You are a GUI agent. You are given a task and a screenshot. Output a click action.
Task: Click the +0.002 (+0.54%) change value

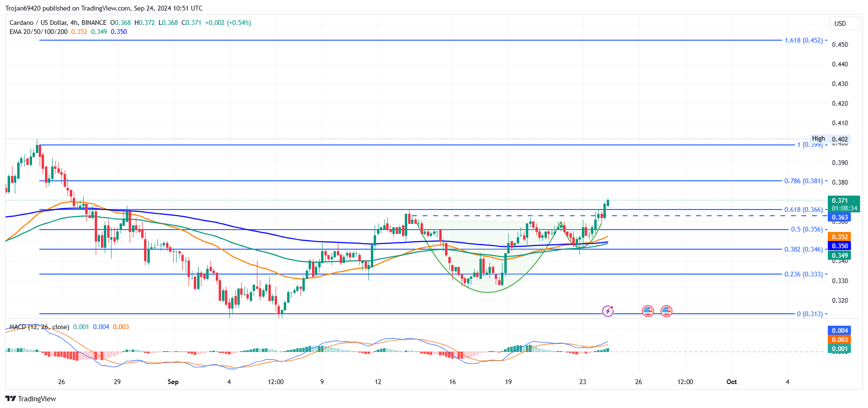pos(228,22)
